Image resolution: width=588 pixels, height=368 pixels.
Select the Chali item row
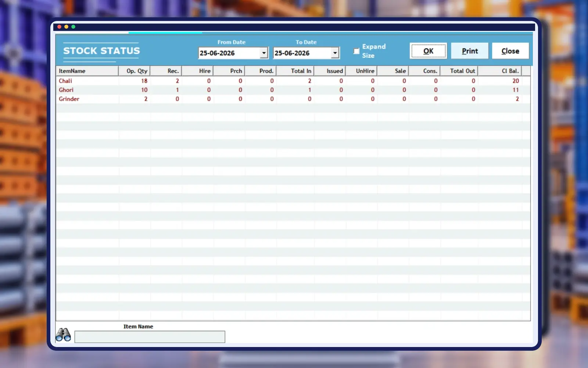coord(293,81)
